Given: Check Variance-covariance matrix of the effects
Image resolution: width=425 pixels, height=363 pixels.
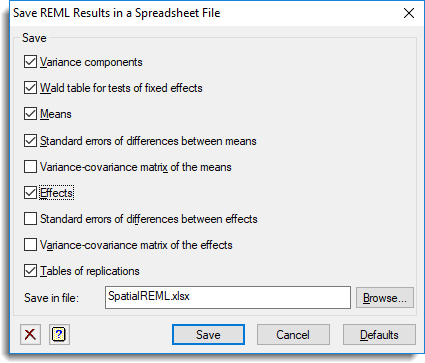Looking at the screenshot, I should 30,245.
